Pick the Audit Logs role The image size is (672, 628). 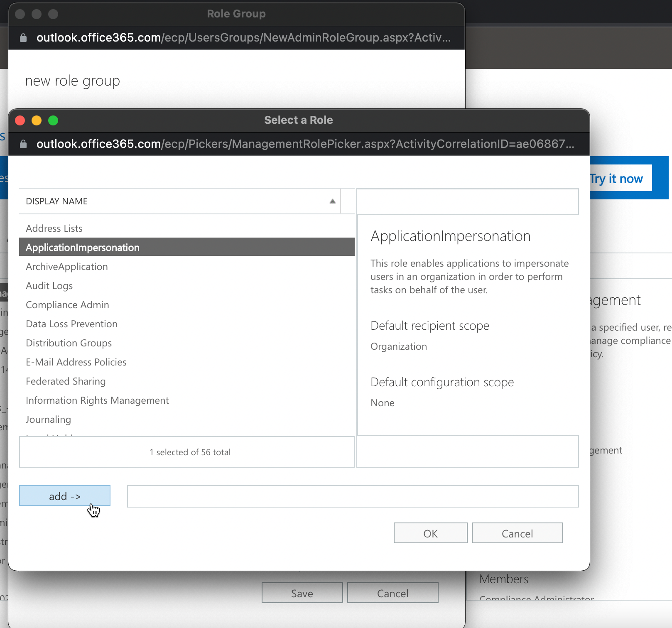tap(49, 286)
